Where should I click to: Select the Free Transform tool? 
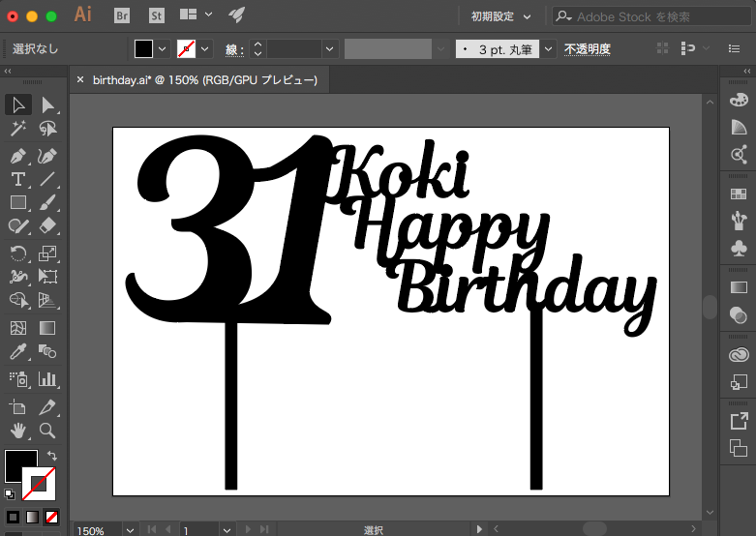(47, 276)
